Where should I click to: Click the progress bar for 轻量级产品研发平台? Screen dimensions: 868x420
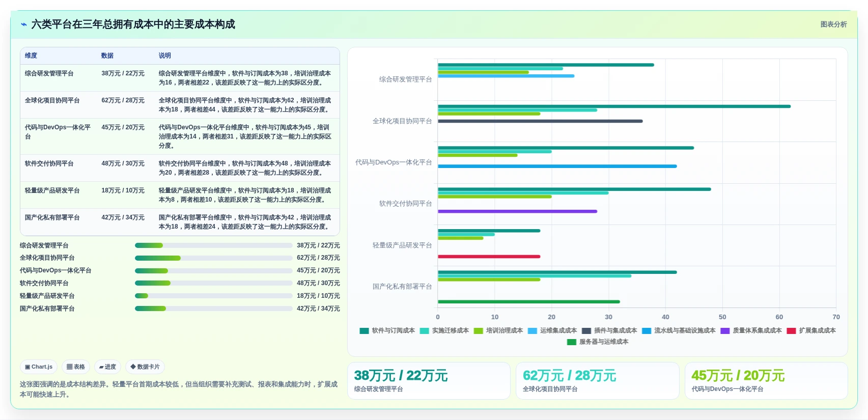(214, 296)
